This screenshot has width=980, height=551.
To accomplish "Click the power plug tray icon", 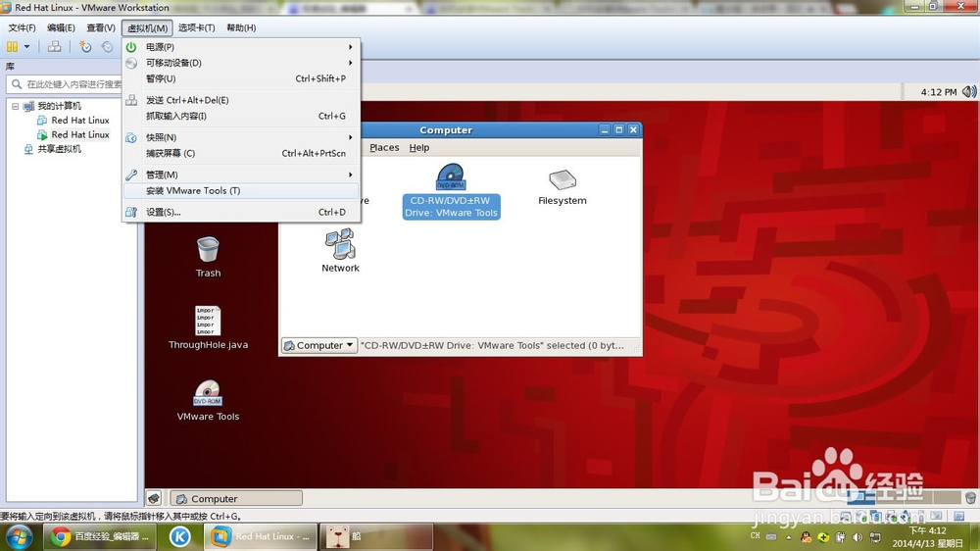I will tap(841, 537).
